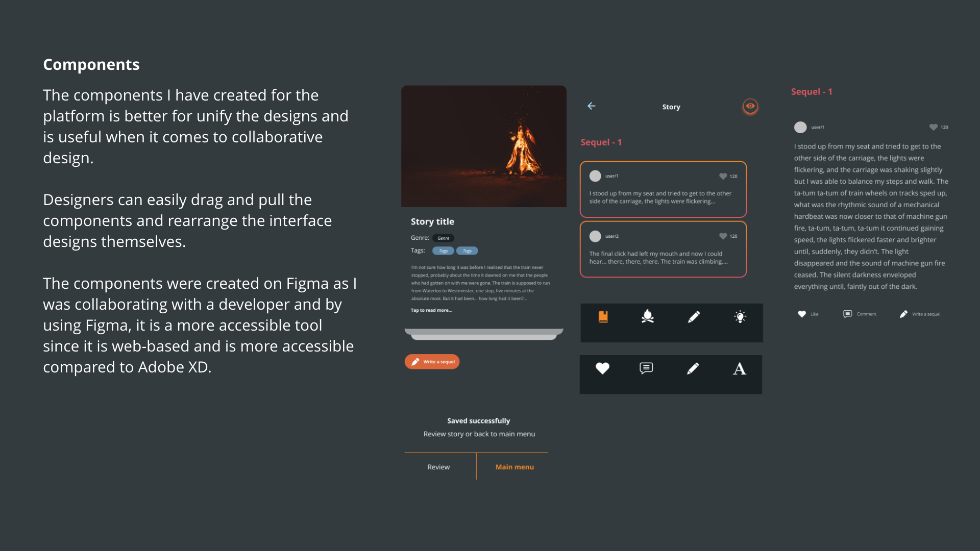Toggle the orange eye visibility icon

point(750,106)
